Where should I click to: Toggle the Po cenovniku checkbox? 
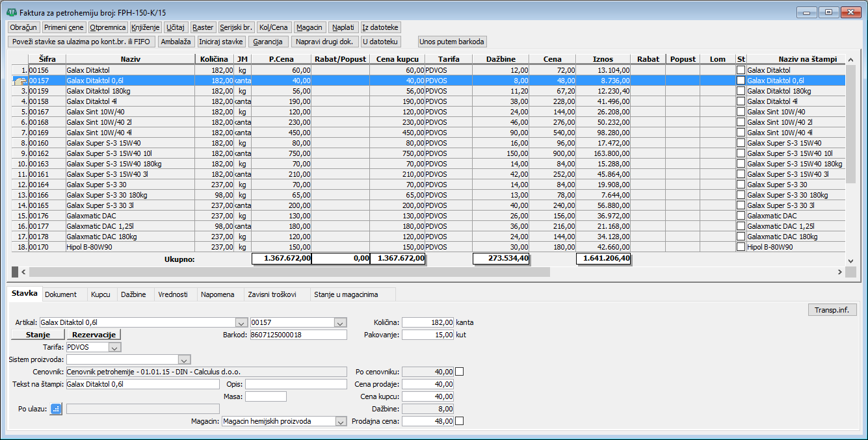click(460, 372)
